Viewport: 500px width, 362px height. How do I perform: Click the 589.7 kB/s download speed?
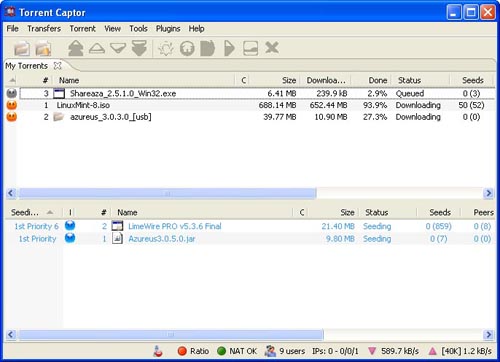click(x=400, y=351)
